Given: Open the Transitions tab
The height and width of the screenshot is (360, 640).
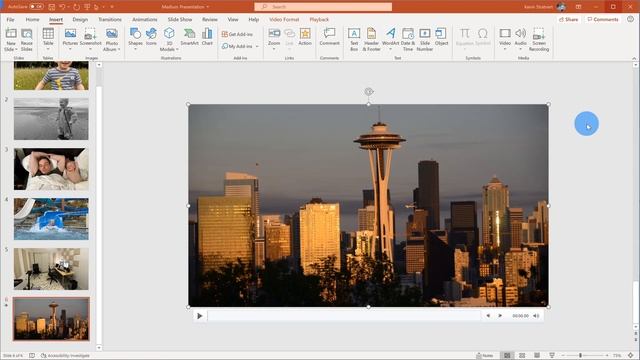Looking at the screenshot, I should click(110, 20).
